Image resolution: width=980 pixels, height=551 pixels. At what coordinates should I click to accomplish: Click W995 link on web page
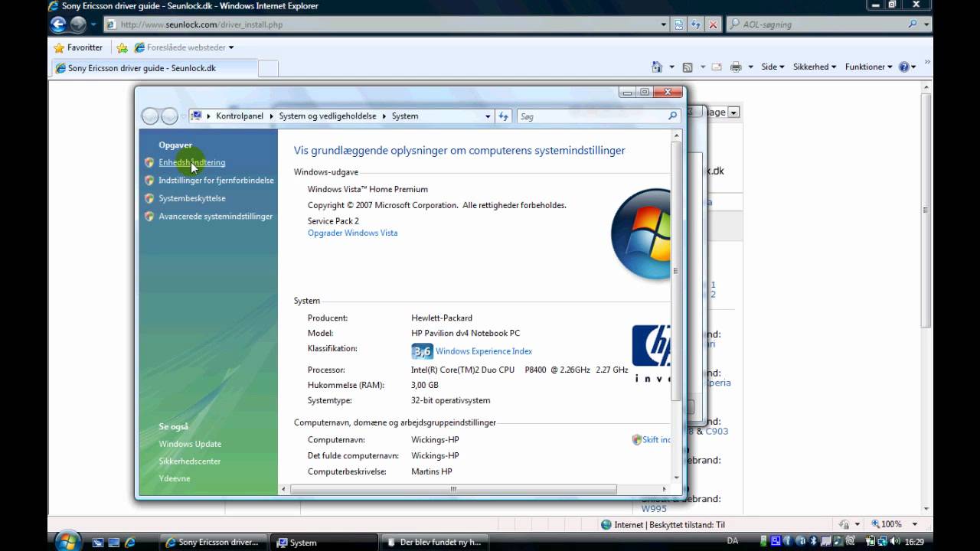pos(654,508)
